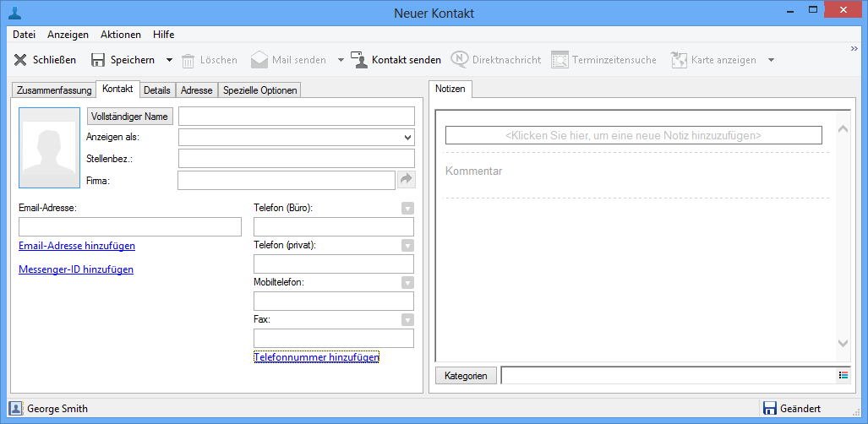Viewport: 868px width, 424px height.
Task: Click the contact photo placeholder
Action: coord(49,148)
